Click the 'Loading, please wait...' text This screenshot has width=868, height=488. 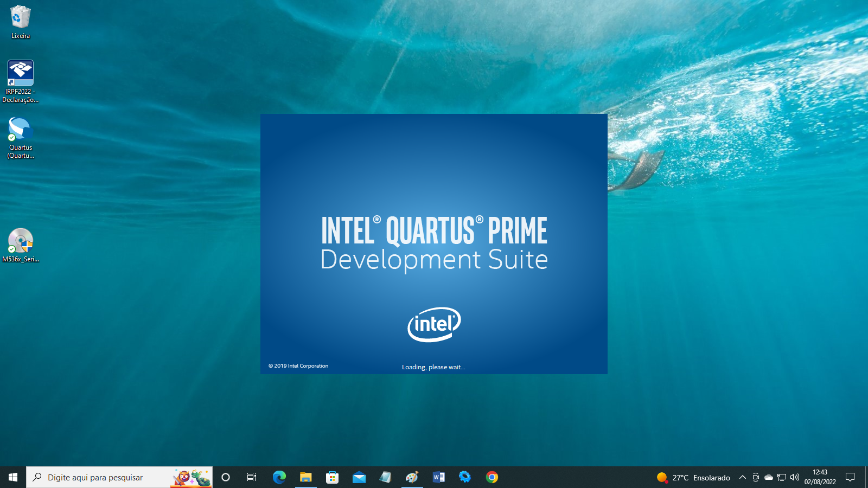(433, 367)
